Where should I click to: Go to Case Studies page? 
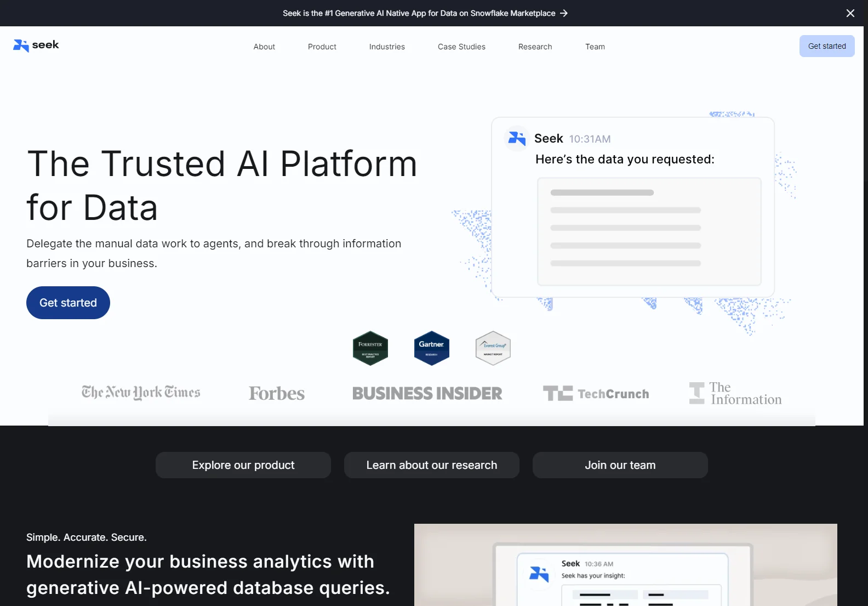coord(461,47)
